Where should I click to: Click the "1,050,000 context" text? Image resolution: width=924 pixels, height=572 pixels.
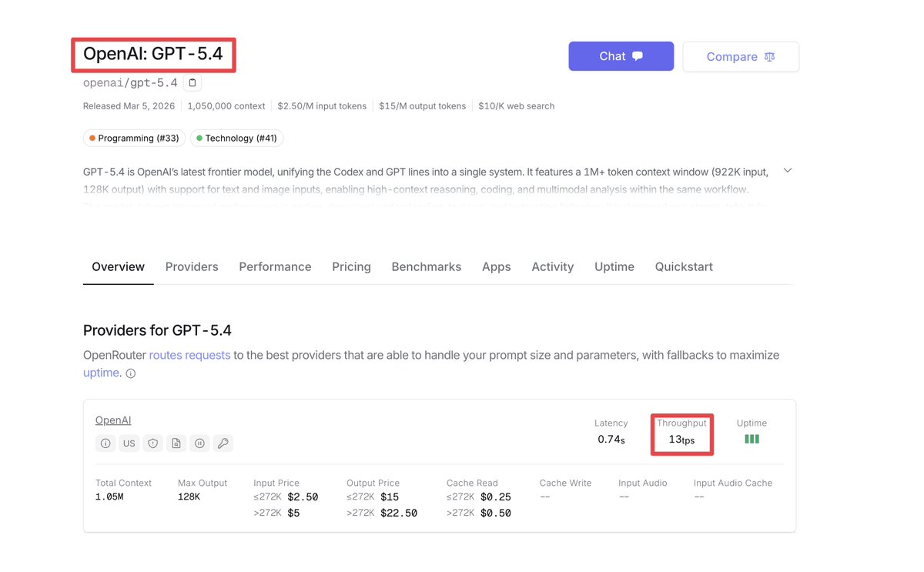click(x=226, y=106)
